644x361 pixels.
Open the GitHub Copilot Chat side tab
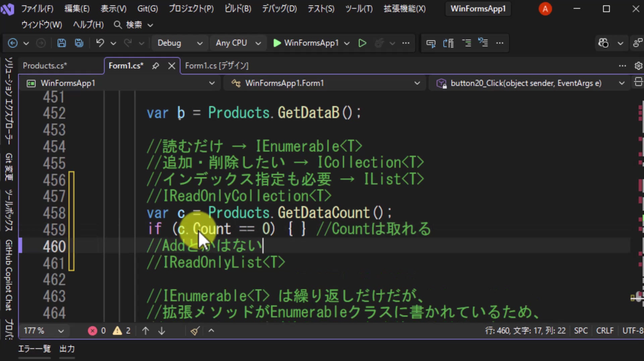[8, 275]
